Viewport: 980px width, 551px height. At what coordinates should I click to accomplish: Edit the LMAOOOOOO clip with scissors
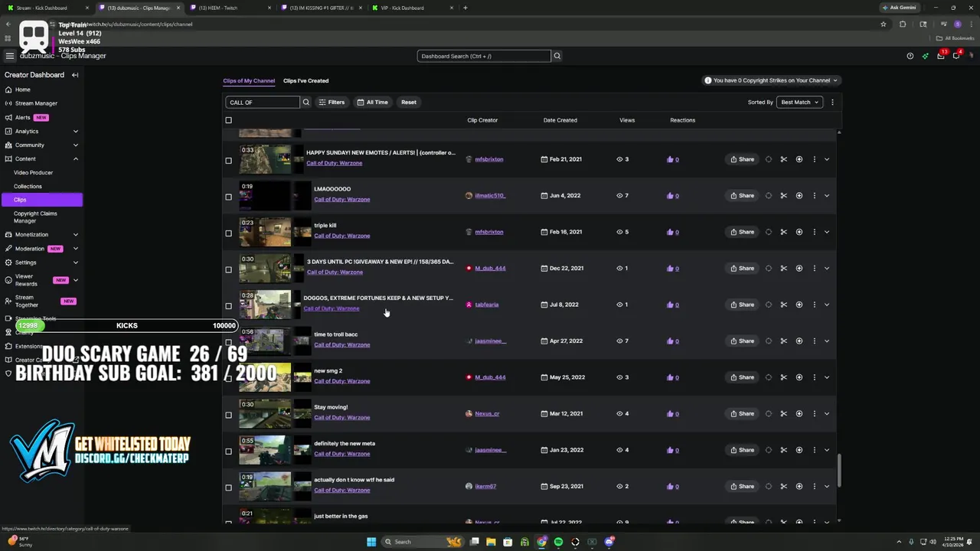click(x=783, y=195)
